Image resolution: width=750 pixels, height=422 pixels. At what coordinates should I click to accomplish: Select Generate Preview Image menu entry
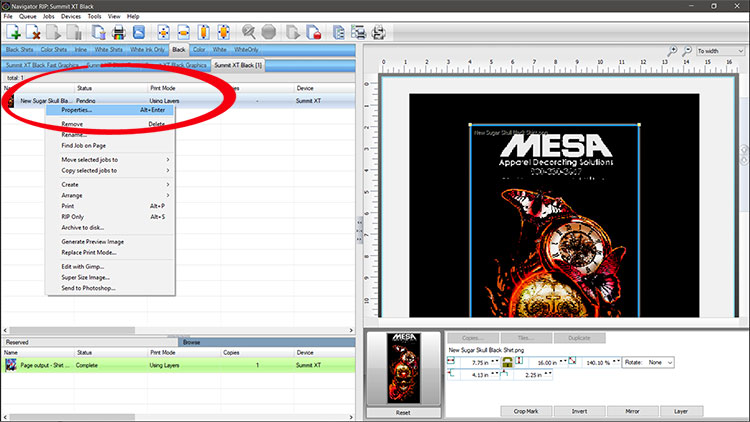click(x=110, y=242)
